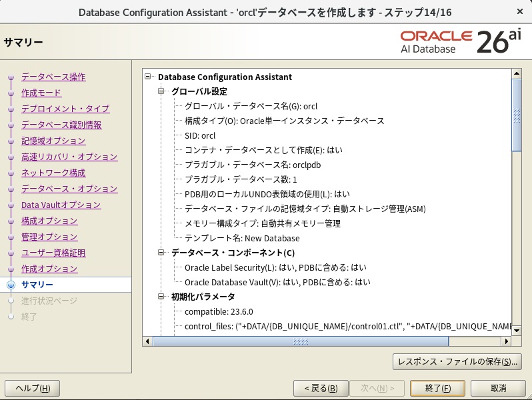Return to 作成オプション step
The height and width of the screenshot is (400, 532).
point(49,269)
